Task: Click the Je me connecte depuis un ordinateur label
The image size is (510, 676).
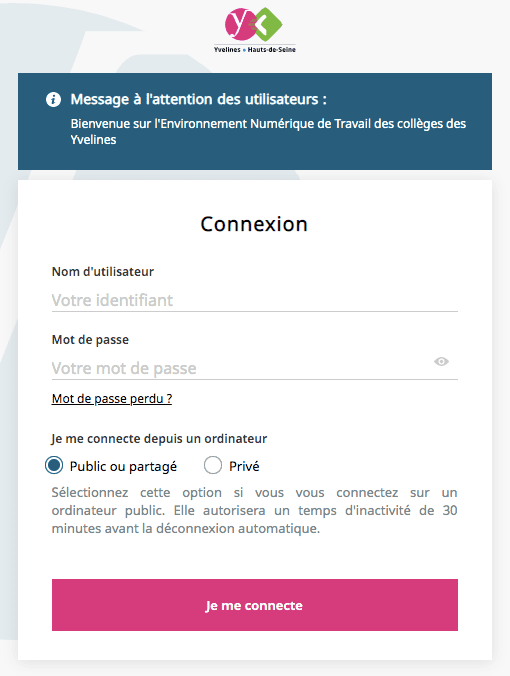Action: [x=159, y=439]
